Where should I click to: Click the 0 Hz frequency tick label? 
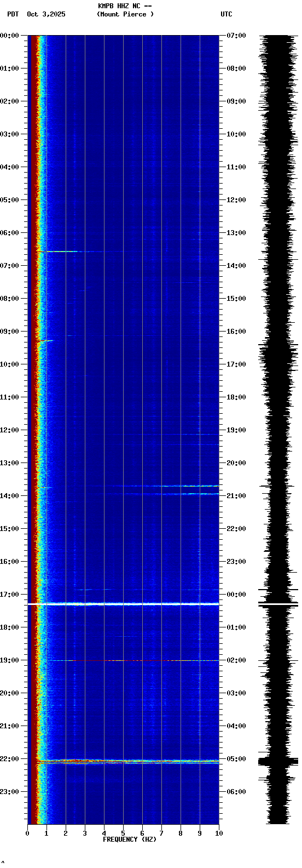[27, 833]
